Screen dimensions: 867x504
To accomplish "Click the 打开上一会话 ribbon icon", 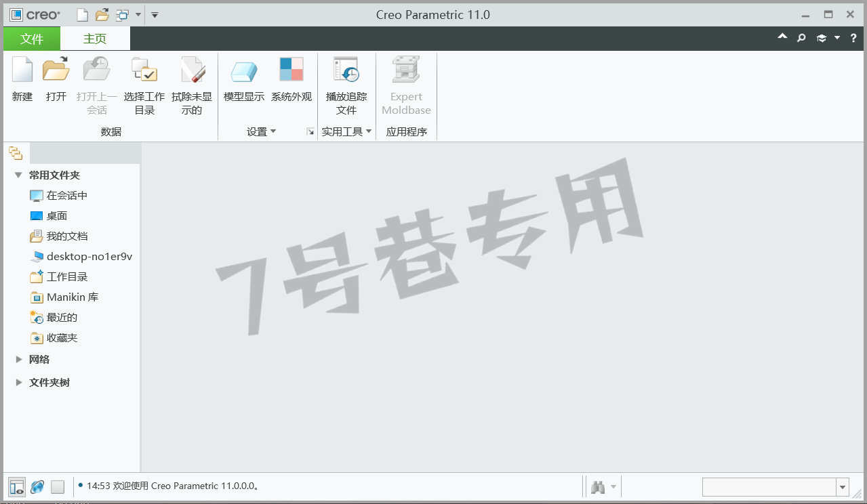I will pyautogui.click(x=97, y=70).
